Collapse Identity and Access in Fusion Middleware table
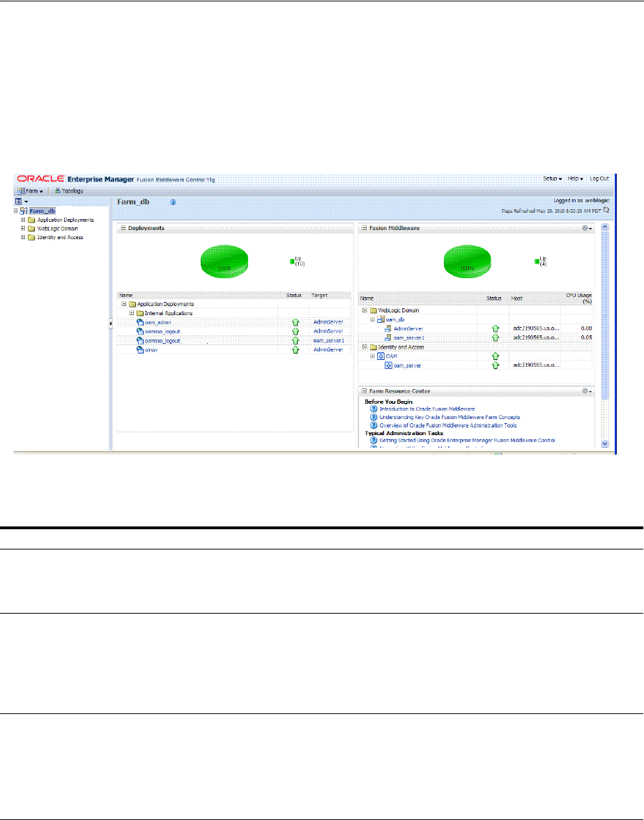644x820 pixels. coord(365,347)
